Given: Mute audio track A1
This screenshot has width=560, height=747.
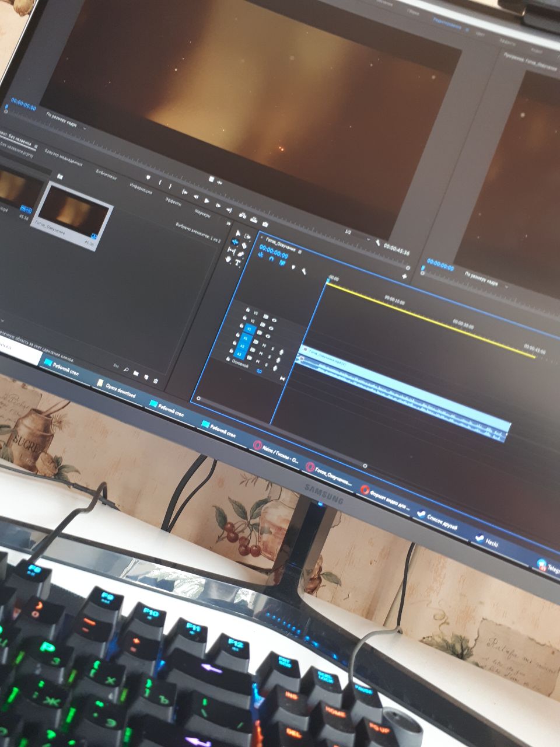Looking at the screenshot, I should (x=264, y=345).
